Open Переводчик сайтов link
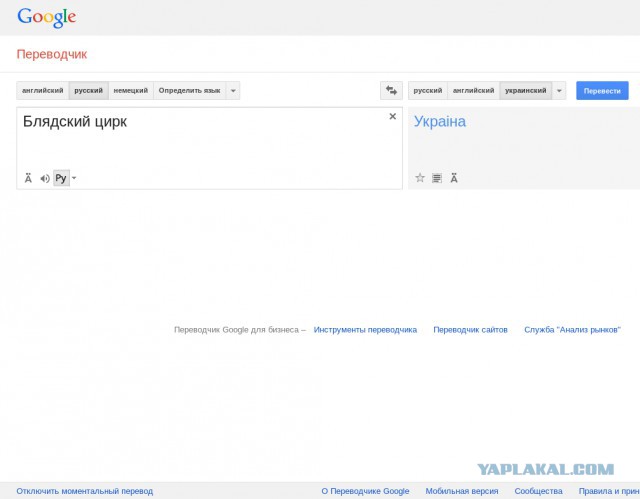The image size is (640, 499). [x=470, y=330]
